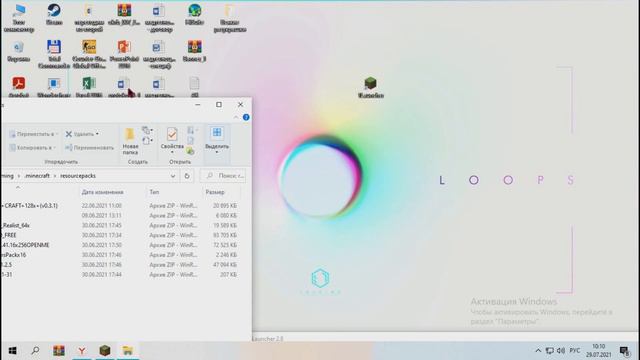Open taskbar search magnifier
This screenshot has width=640, height=360.
(x=35, y=351)
